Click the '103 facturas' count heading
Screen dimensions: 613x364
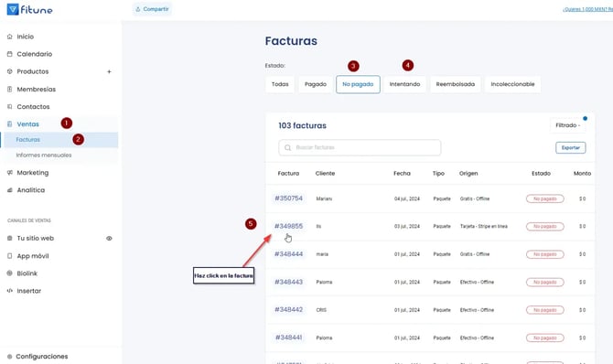pyautogui.click(x=302, y=125)
